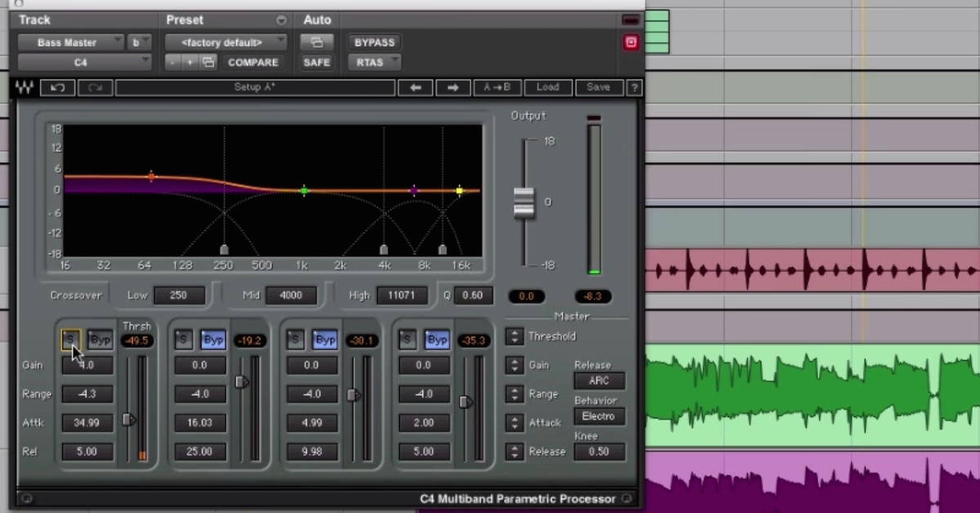
Task: Bypass the second band using Byp
Action: pyautogui.click(x=213, y=340)
